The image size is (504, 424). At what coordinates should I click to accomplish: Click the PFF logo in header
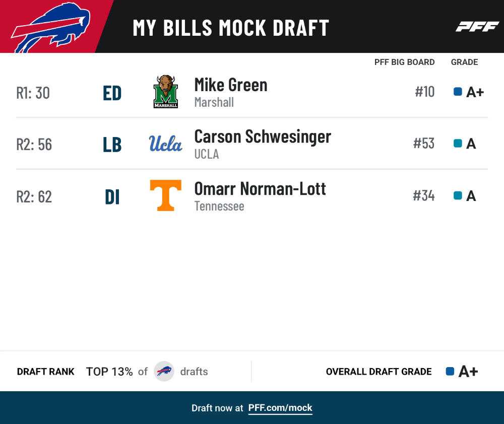477,27
